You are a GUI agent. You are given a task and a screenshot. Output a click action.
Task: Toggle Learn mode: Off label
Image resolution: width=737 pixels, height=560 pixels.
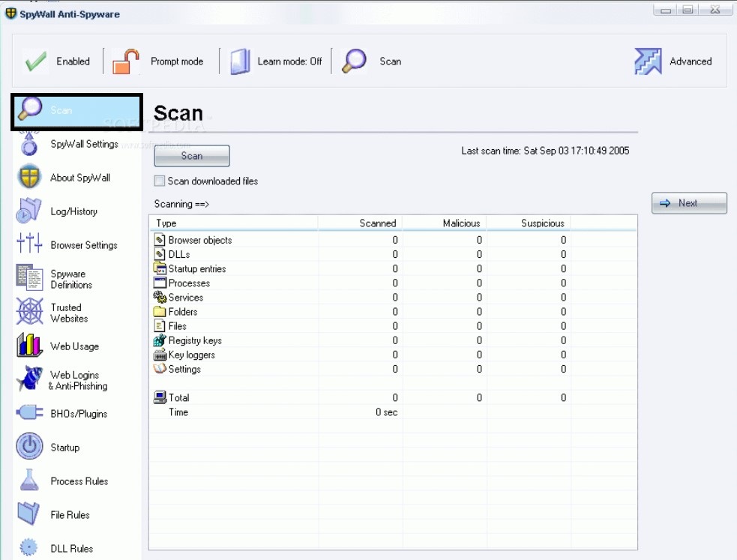[x=289, y=61]
